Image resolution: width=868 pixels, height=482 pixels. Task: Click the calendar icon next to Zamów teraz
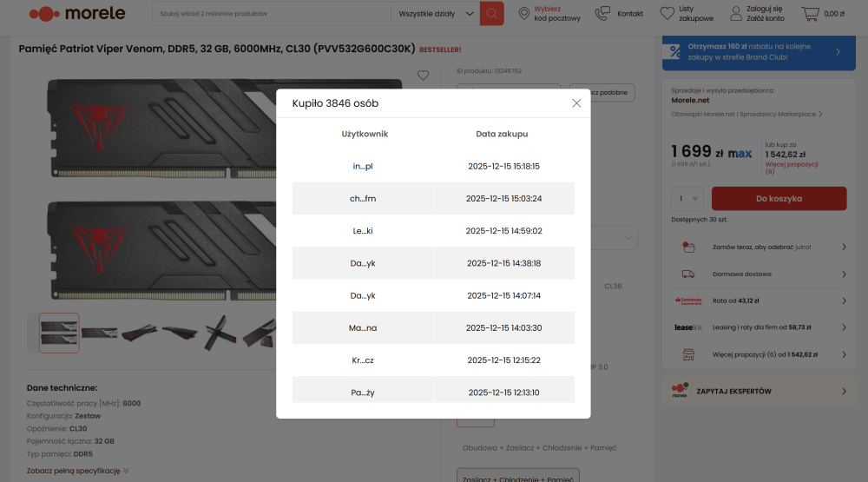pos(688,248)
